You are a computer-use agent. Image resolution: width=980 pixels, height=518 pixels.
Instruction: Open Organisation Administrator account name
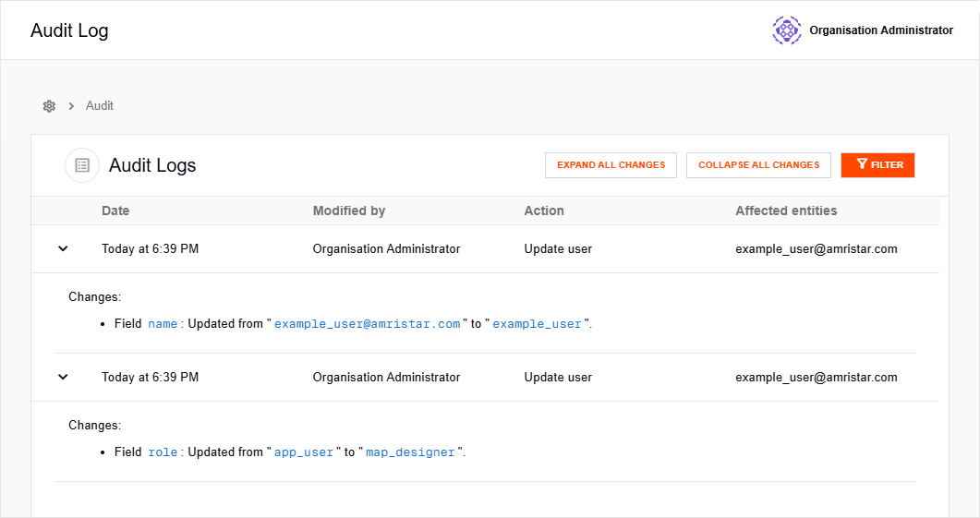pos(880,30)
